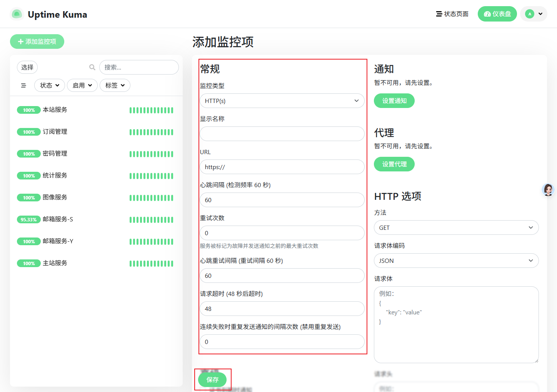Open the 订阅管理 monitor
This screenshot has height=392, width=557.
[96, 132]
